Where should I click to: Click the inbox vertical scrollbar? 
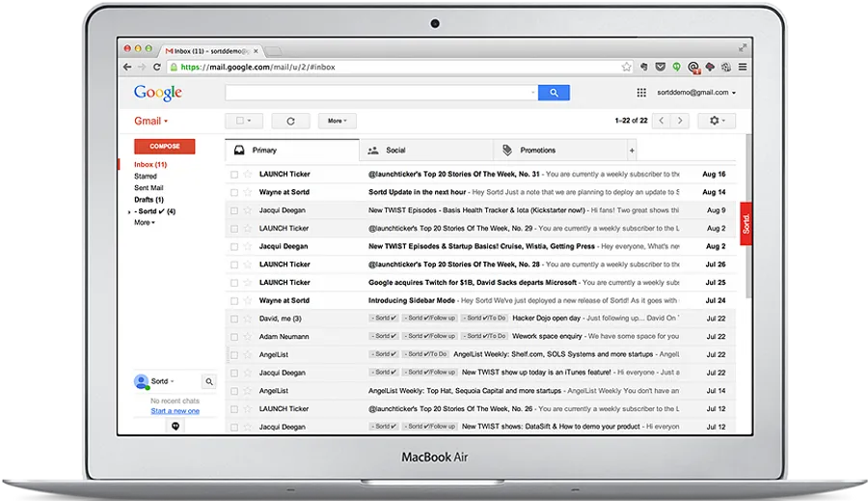point(748,216)
